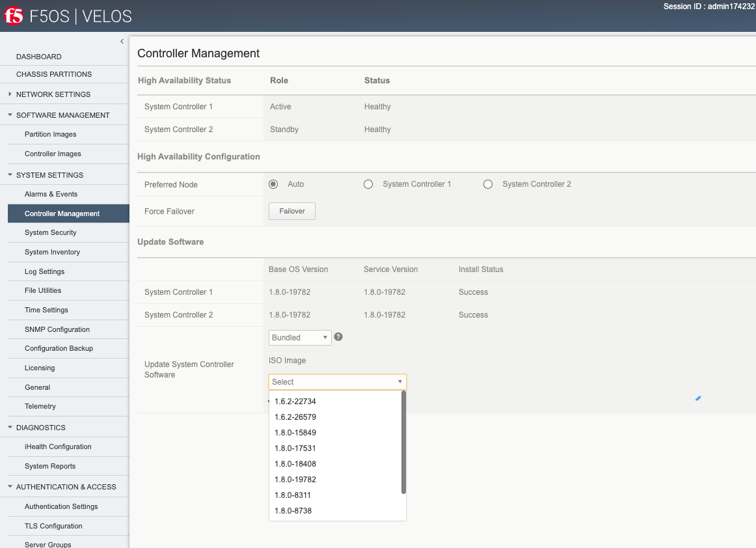Open Licensing page

pyautogui.click(x=40, y=368)
